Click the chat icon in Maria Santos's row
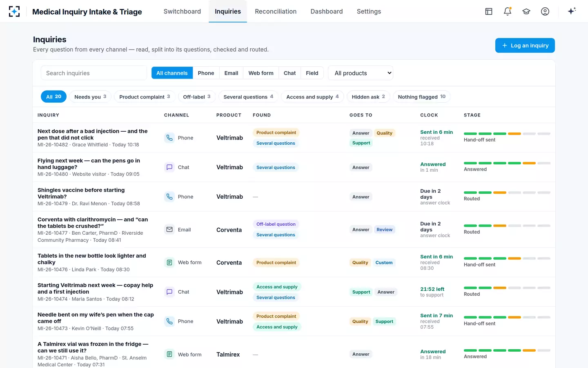Screen dimensions: 588x368 (169, 292)
